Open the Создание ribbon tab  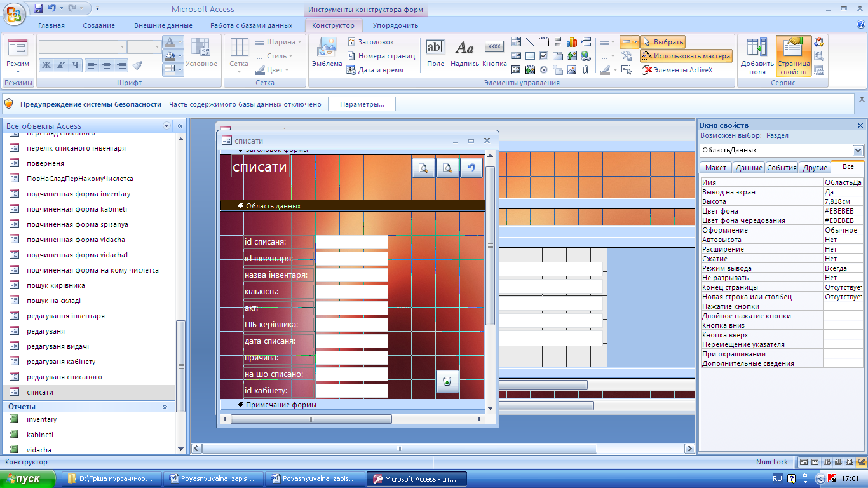98,25
